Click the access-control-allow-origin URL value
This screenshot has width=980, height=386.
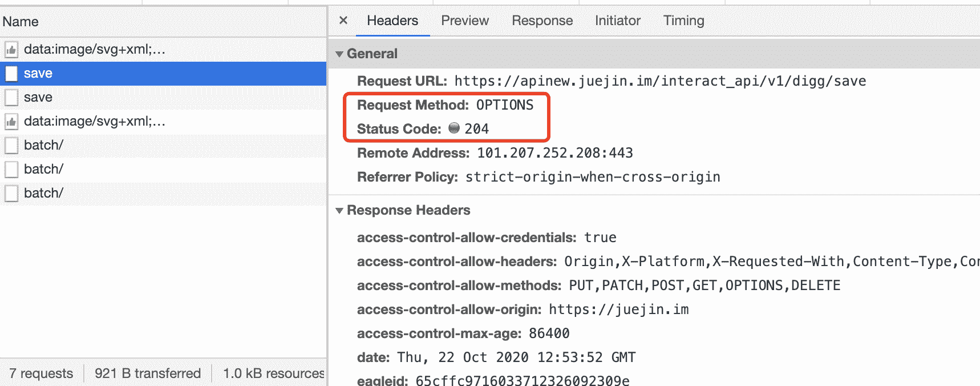(x=618, y=309)
